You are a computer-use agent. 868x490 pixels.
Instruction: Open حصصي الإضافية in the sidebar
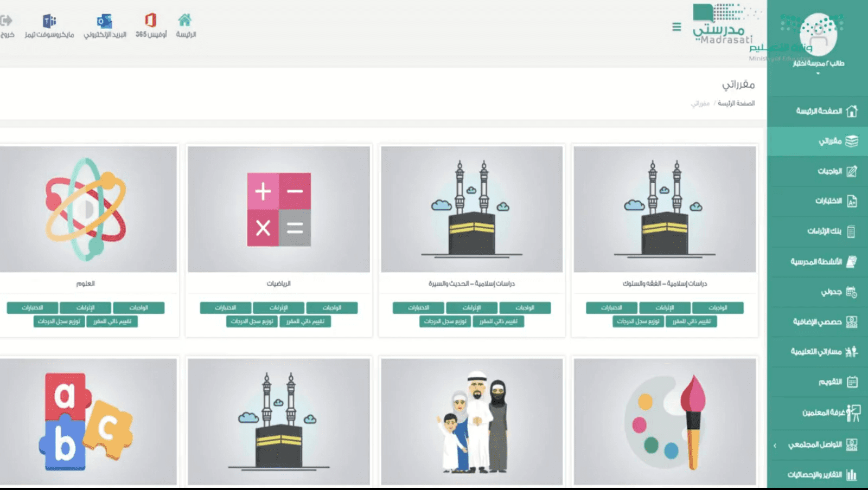818,322
